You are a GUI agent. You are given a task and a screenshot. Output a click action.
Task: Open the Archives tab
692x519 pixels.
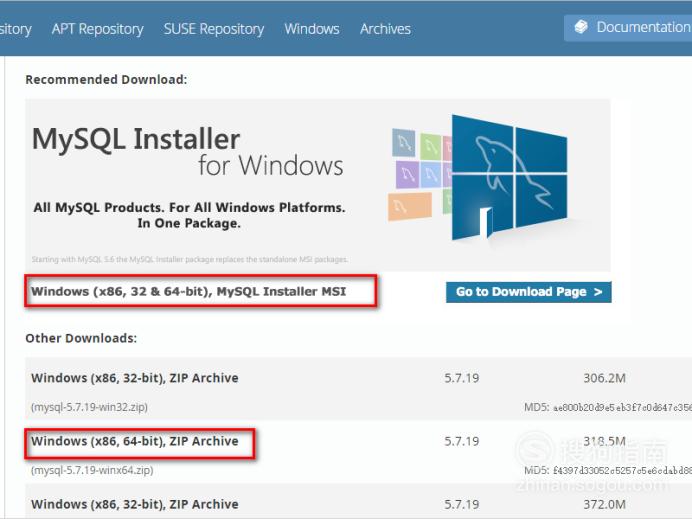(x=385, y=29)
